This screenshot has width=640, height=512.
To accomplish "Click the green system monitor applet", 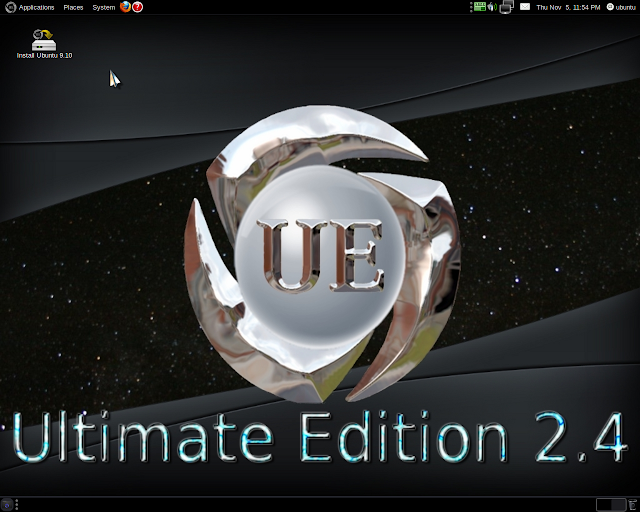I will [x=480, y=7].
